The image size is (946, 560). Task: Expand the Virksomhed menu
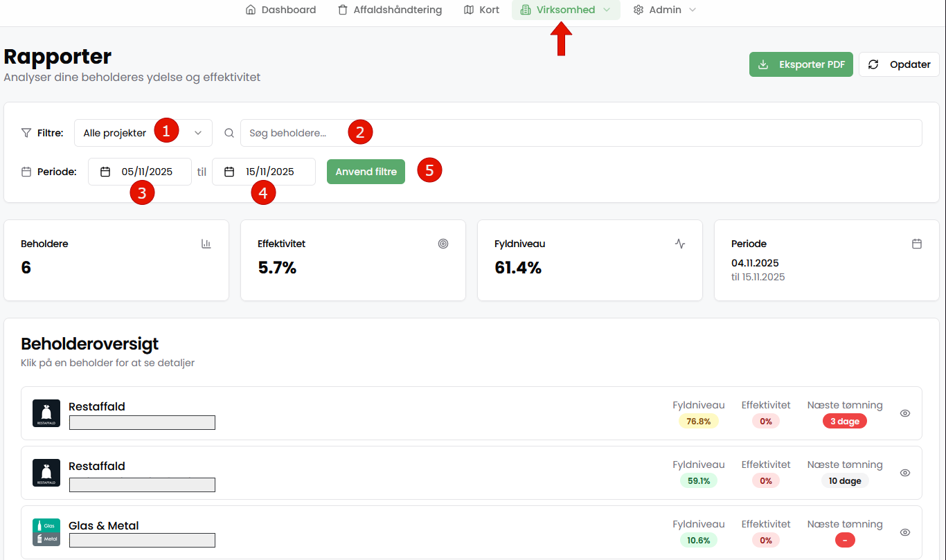tap(565, 10)
